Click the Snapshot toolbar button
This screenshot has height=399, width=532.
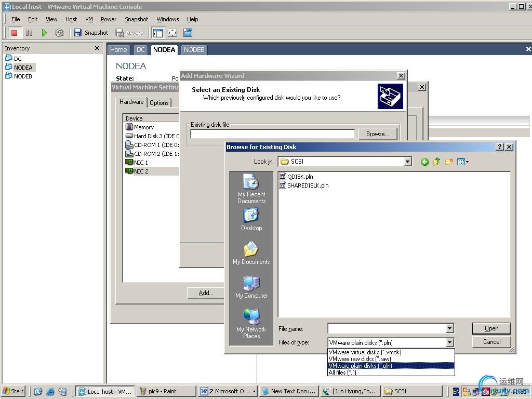(x=91, y=33)
